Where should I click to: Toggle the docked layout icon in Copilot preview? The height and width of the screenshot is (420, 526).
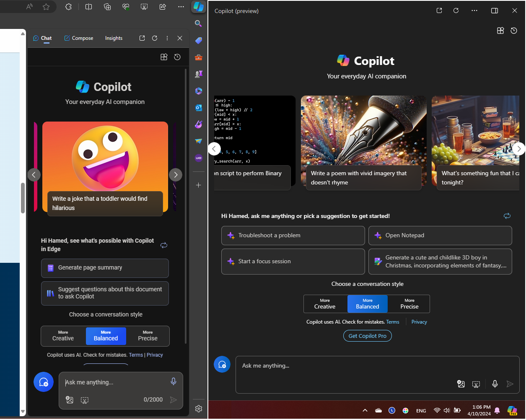pos(495,10)
